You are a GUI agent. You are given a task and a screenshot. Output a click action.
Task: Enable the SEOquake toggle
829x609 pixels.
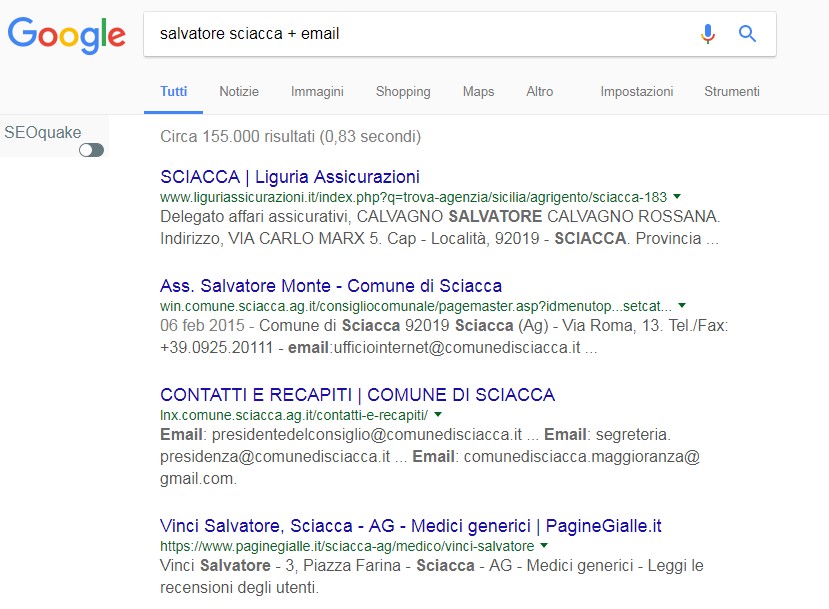click(x=90, y=149)
